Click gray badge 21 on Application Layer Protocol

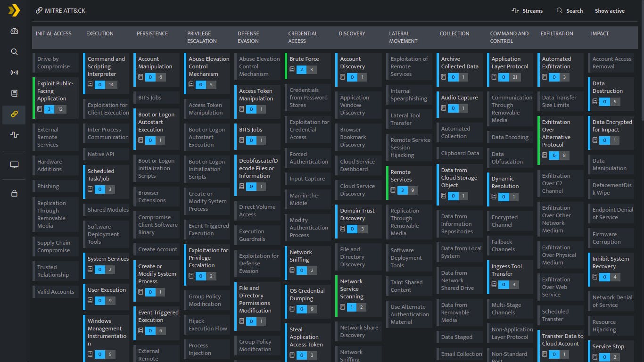click(x=515, y=77)
